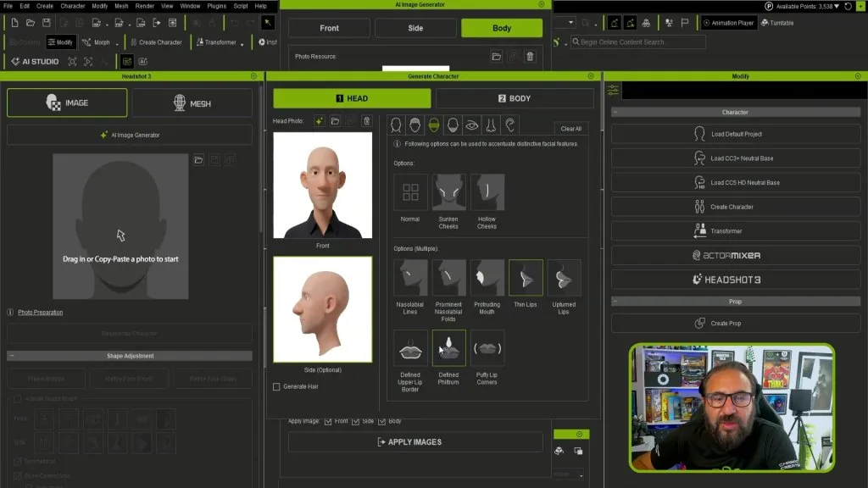Toggle the Defined Upper Lip Border option

click(410, 348)
